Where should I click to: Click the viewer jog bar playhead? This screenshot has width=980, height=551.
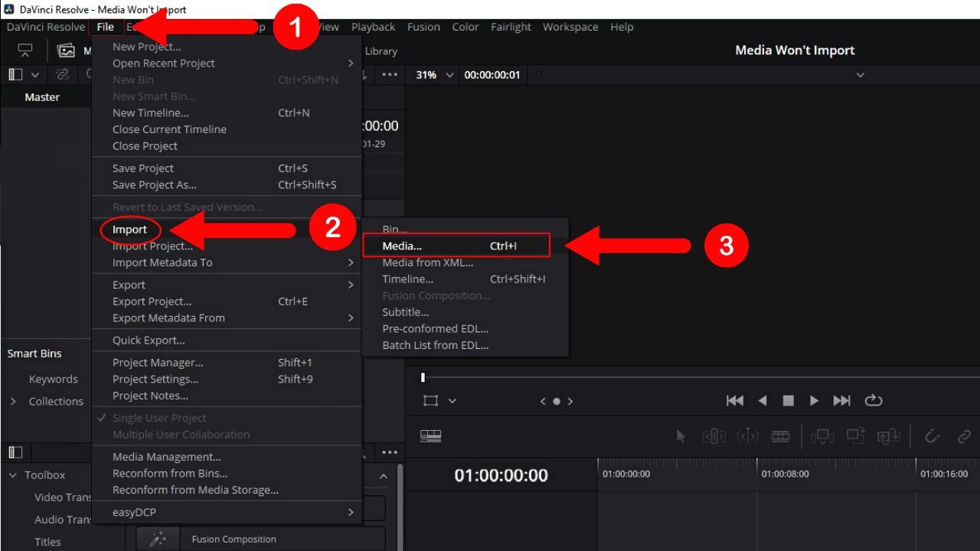pyautogui.click(x=423, y=377)
